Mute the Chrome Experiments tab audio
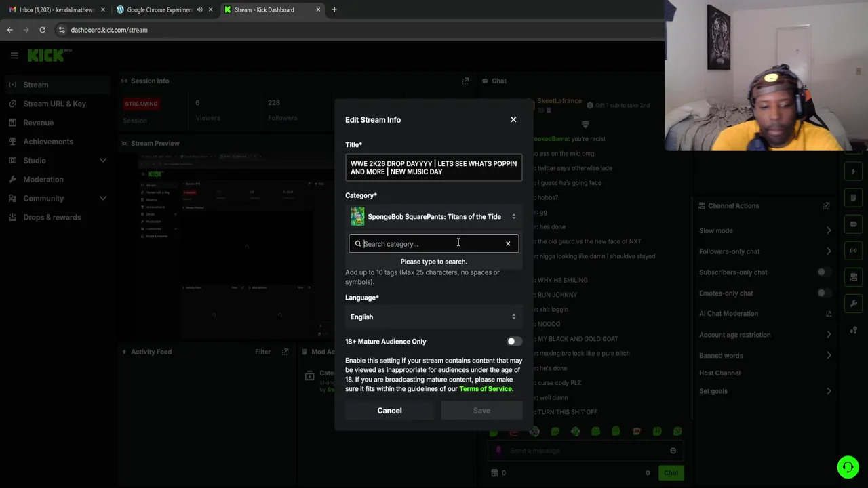 (x=199, y=9)
